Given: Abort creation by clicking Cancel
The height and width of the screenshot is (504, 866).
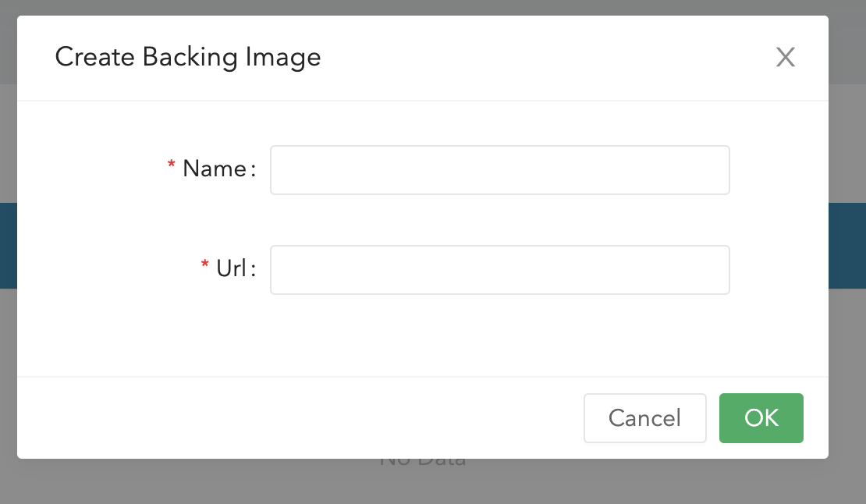Looking at the screenshot, I should click(x=644, y=418).
